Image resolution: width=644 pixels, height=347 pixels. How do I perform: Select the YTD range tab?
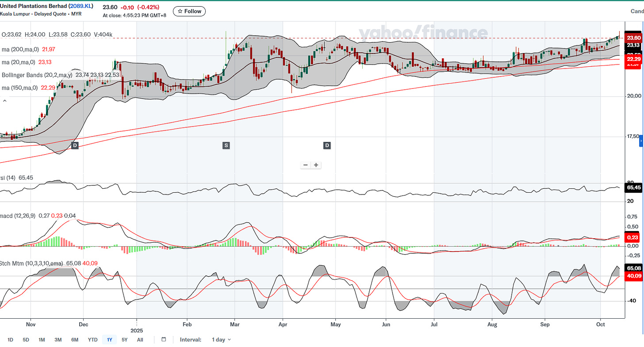(x=92, y=339)
